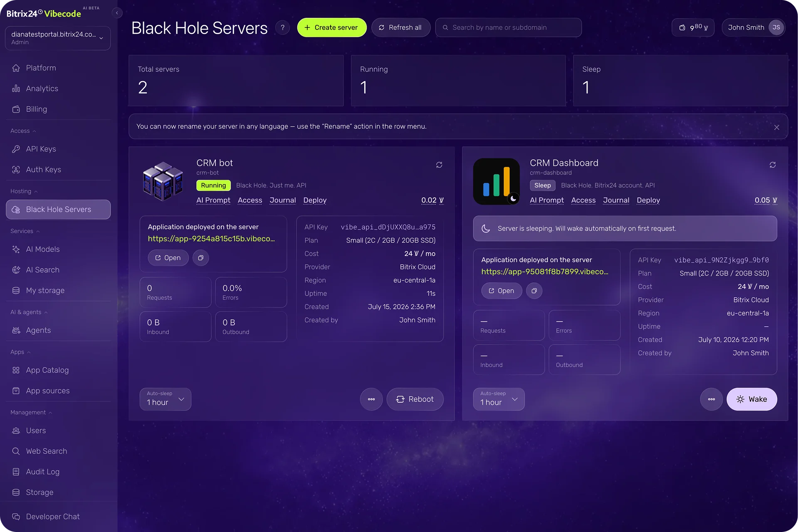Reboot the CRM bot server
This screenshot has width=798, height=532.
click(x=415, y=399)
